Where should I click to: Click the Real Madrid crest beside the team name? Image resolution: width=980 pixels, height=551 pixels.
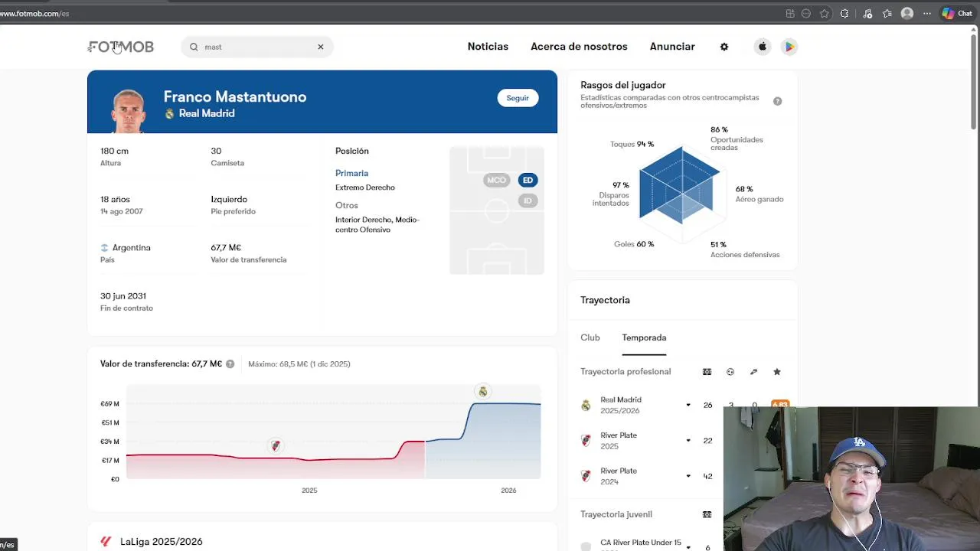click(169, 113)
